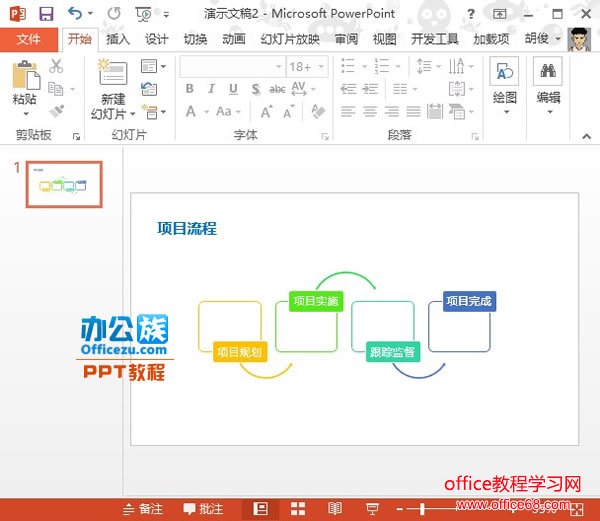Toggle Strikethrough (abc) formatting
This screenshot has height=521, width=600.
(277, 89)
